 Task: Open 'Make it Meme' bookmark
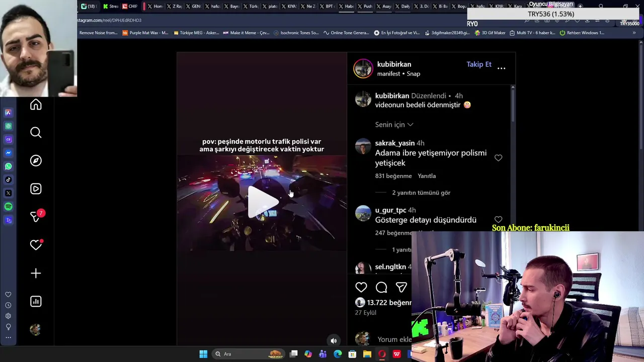[x=247, y=33]
